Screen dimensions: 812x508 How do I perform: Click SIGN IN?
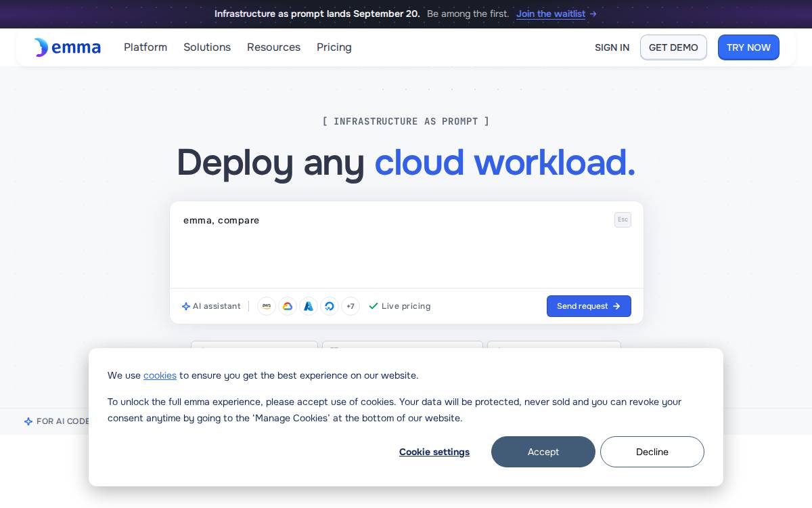612,47
